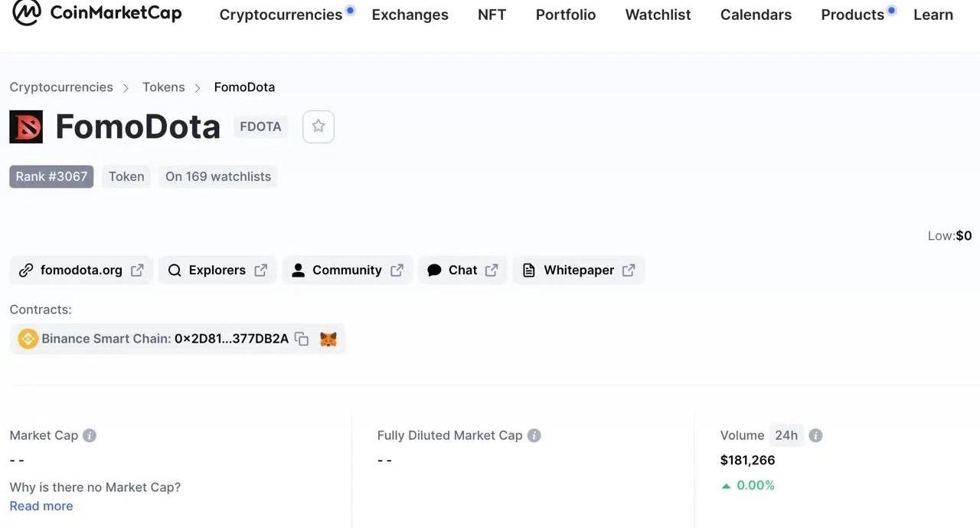Click the Volume info icon

point(816,435)
